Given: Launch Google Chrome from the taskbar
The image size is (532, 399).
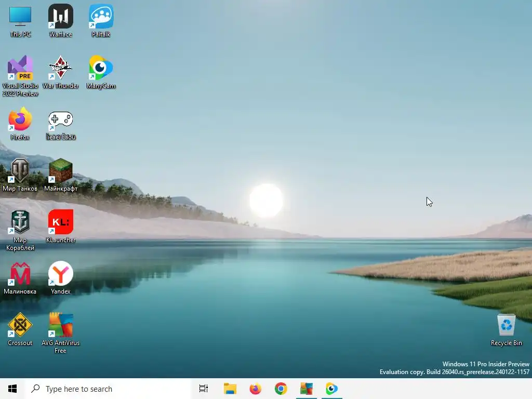Looking at the screenshot, I should tap(281, 389).
